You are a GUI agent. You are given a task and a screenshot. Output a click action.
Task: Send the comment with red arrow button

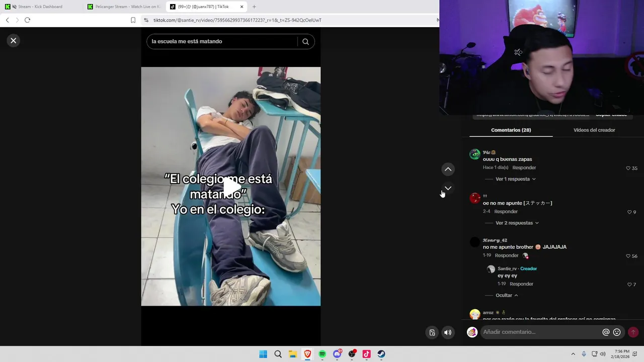click(633, 332)
